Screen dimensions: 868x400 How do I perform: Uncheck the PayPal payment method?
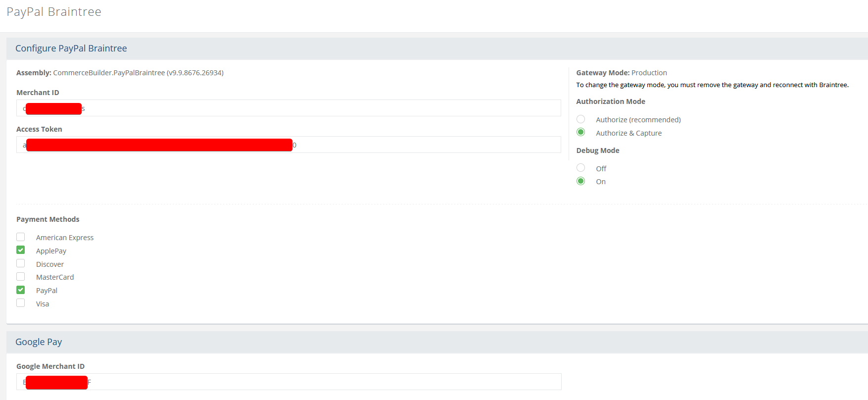[x=21, y=290]
